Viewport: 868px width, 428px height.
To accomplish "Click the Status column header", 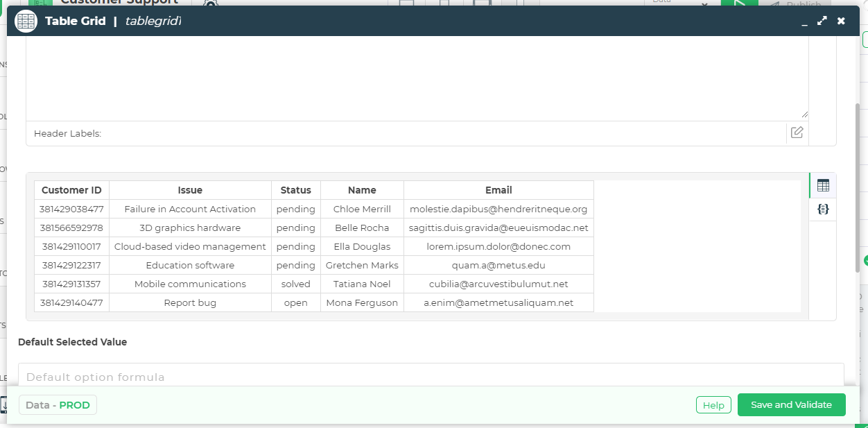I will point(295,189).
